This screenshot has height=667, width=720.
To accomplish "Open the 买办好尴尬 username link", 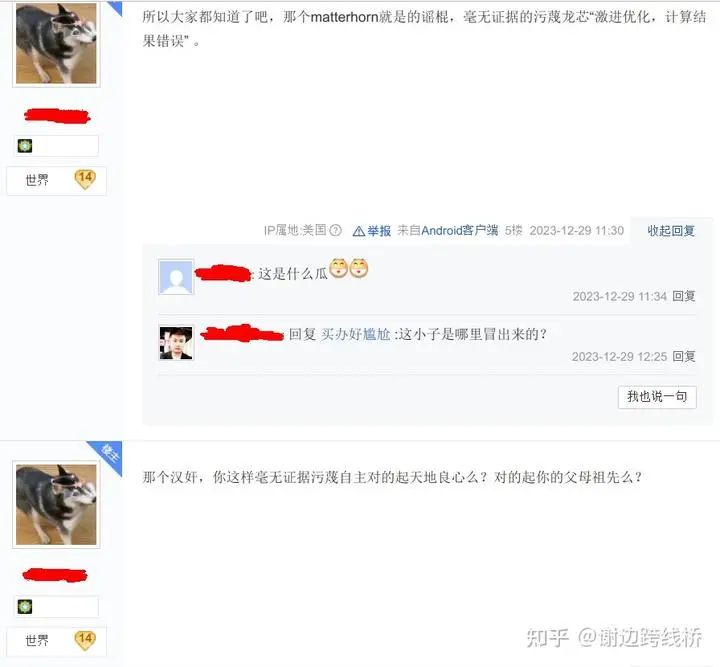I will (355, 334).
